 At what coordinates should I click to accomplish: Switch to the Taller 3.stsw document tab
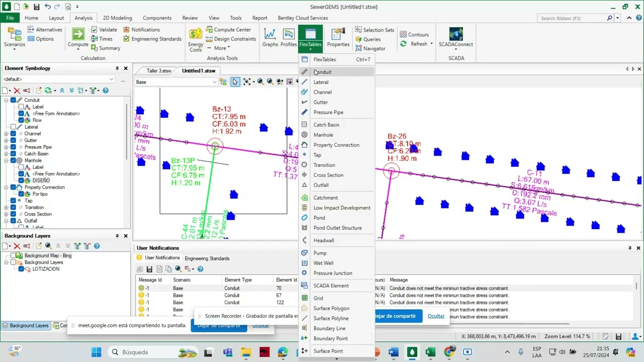pos(159,71)
